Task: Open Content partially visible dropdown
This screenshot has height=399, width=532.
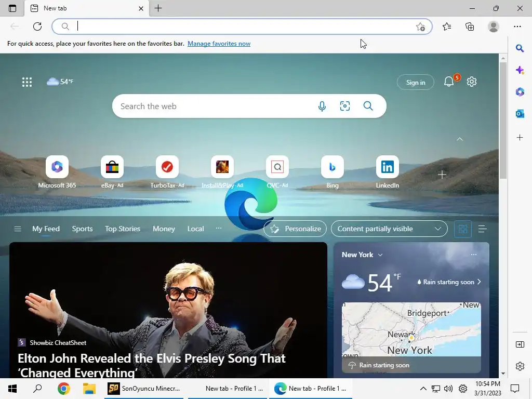Action: pyautogui.click(x=389, y=229)
